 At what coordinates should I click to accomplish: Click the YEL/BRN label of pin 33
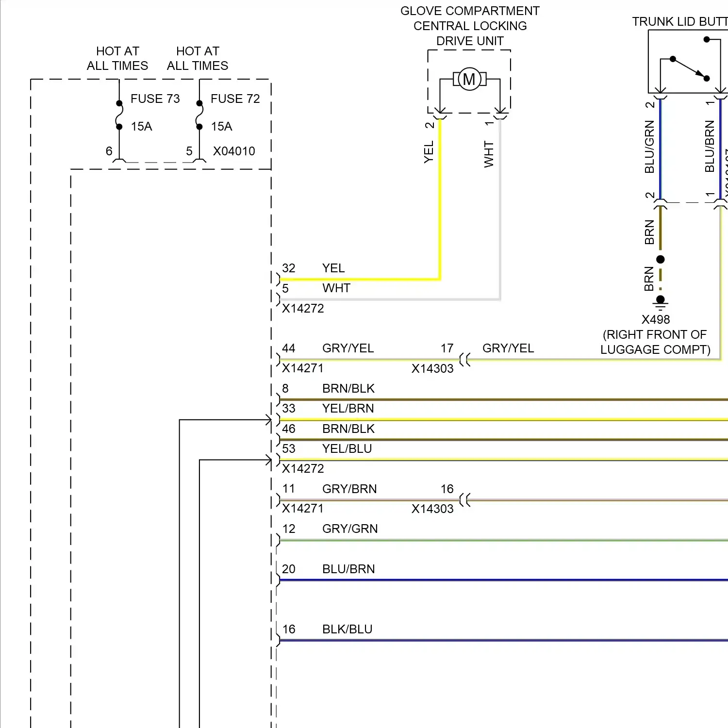click(x=348, y=408)
